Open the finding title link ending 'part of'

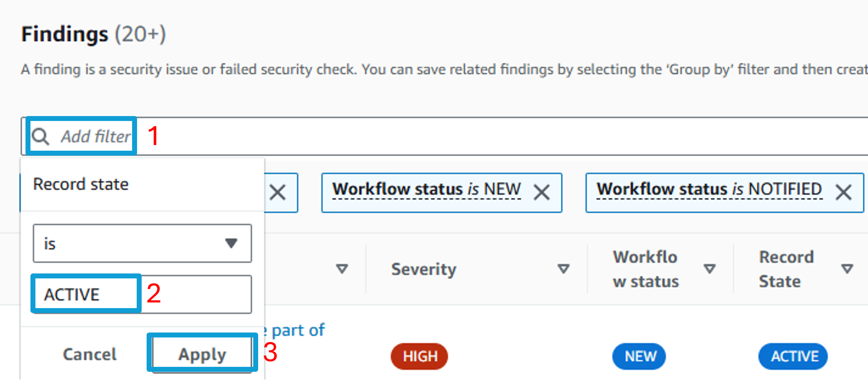(x=295, y=330)
